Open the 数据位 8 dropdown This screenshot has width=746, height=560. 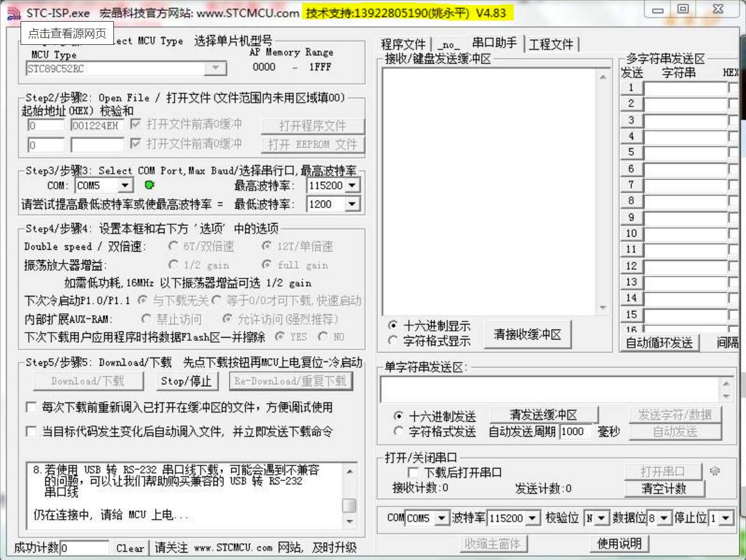coord(664,518)
